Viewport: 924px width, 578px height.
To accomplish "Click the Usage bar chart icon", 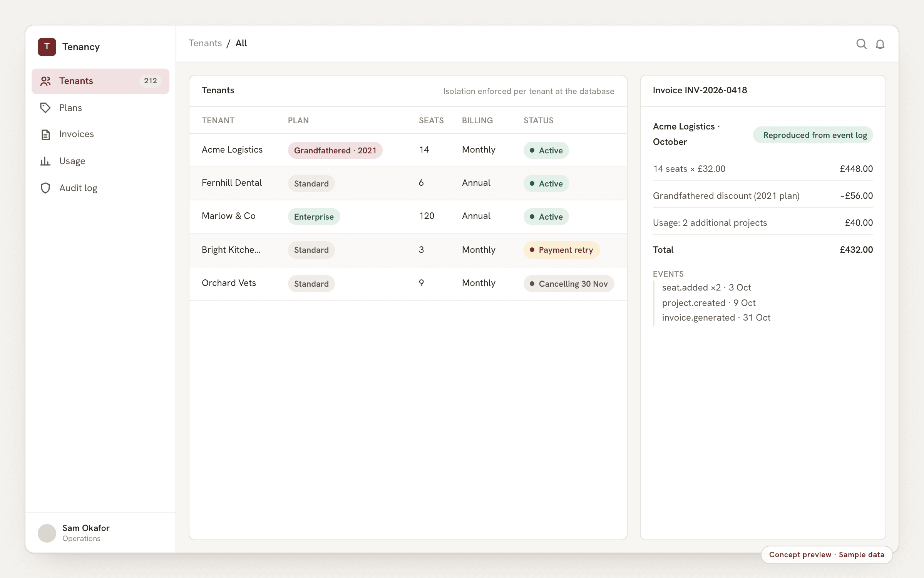I will pos(45,161).
